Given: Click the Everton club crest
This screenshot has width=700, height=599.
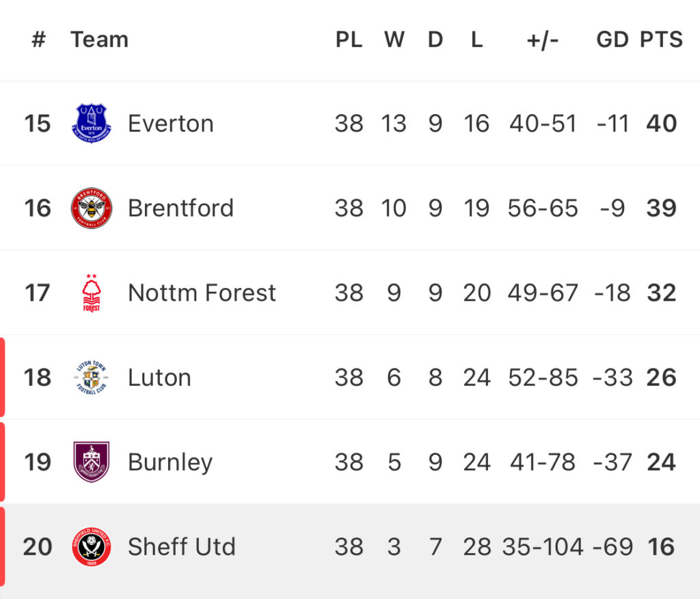Looking at the screenshot, I should tap(92, 124).
